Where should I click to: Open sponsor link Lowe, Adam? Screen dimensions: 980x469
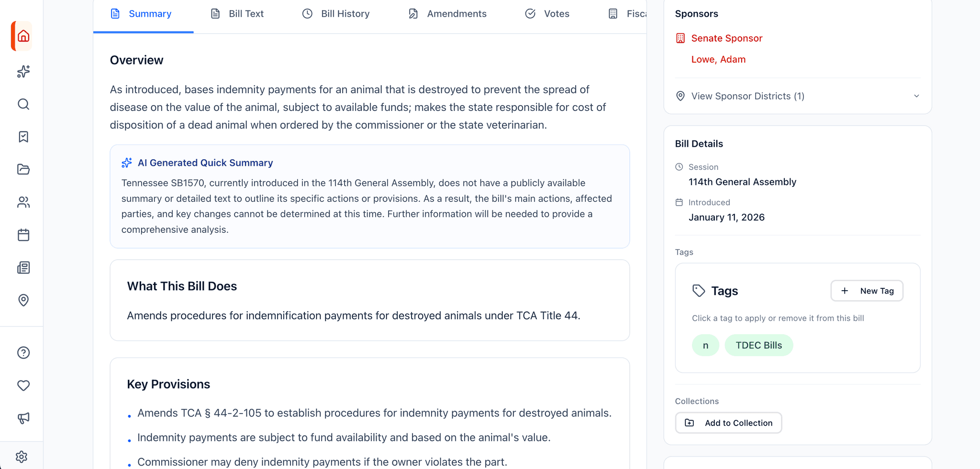718,59
